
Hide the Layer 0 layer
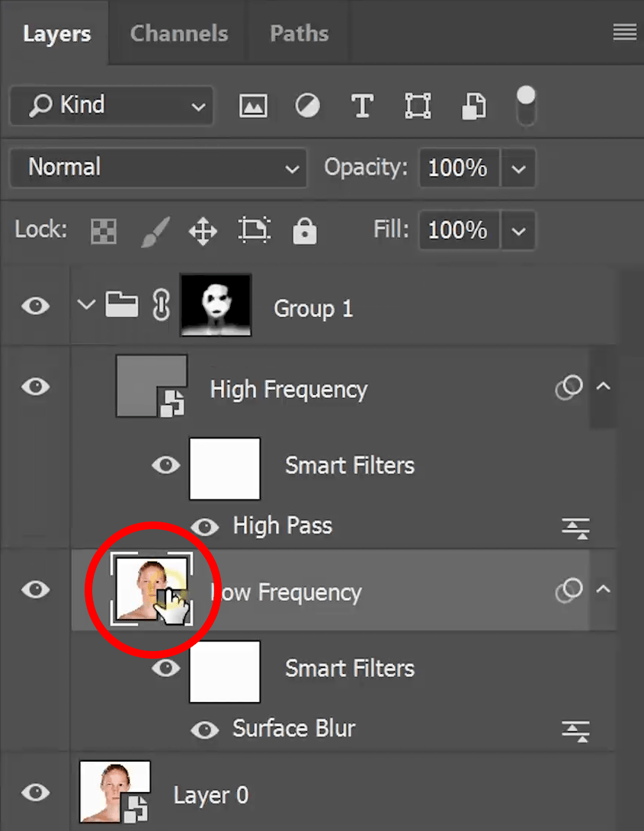click(35, 793)
